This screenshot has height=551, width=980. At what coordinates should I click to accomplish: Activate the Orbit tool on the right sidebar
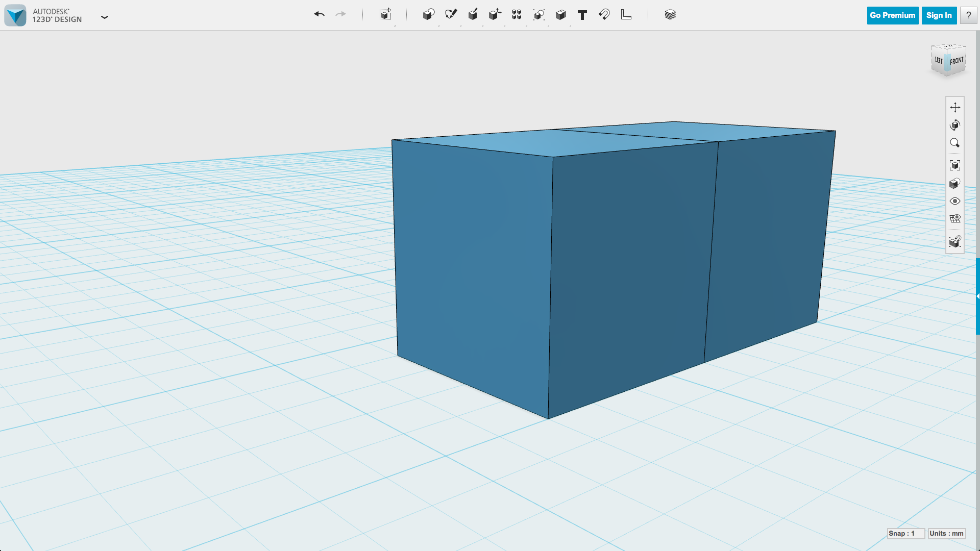coord(955,125)
